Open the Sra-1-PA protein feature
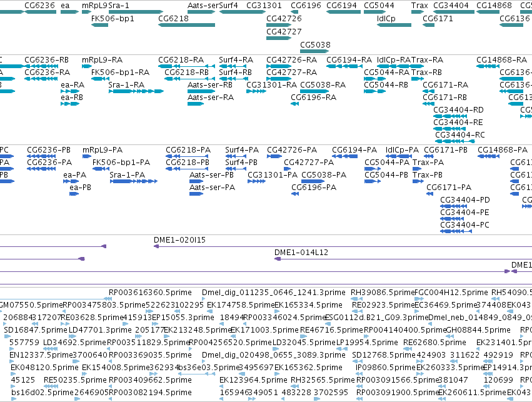 click(134, 181)
